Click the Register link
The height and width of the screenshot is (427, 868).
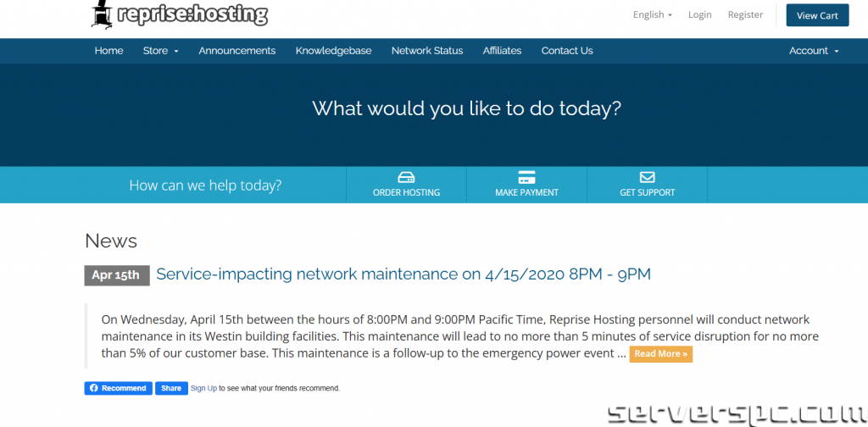[745, 15]
